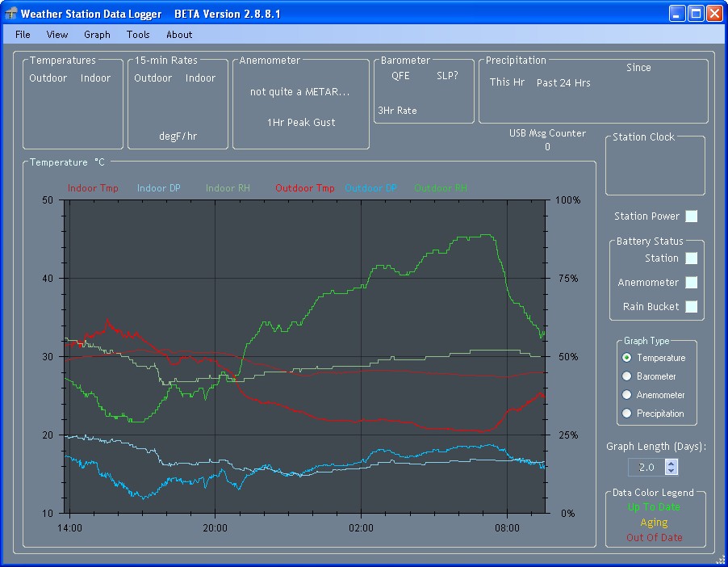
Task: Open the File menu
Action: (23, 35)
